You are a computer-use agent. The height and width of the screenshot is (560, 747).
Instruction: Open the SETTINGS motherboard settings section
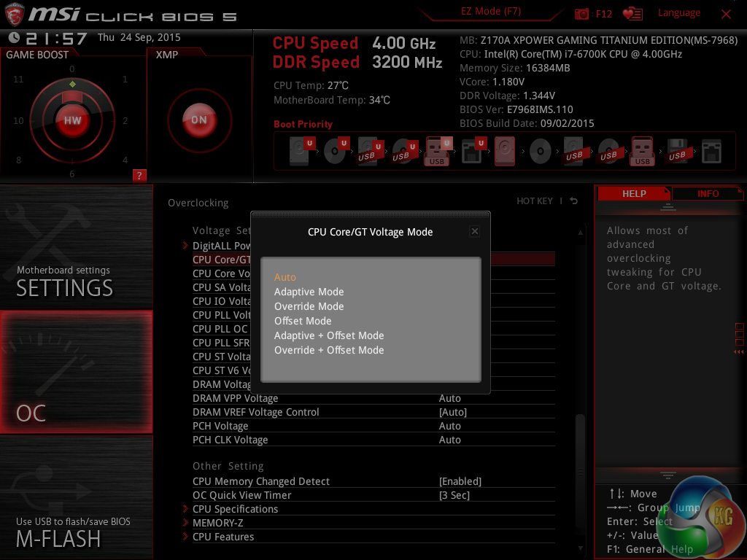76,248
